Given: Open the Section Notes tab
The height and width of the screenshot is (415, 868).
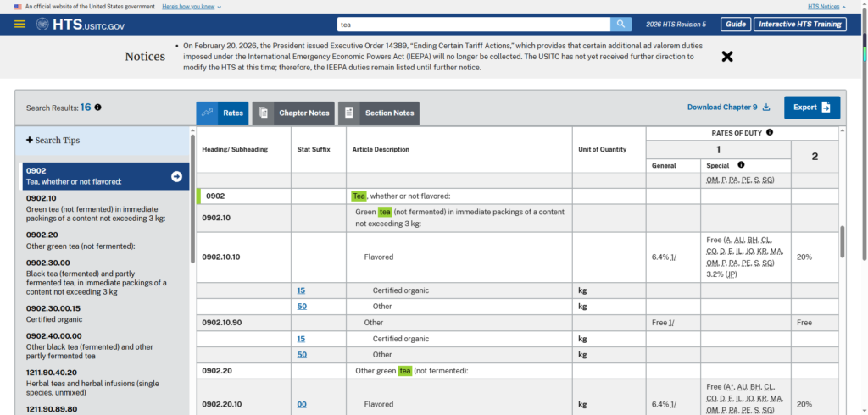Looking at the screenshot, I should coord(379,113).
